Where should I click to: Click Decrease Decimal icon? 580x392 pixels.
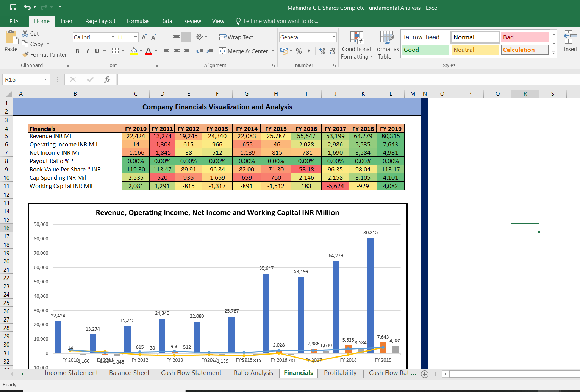pyautogui.click(x=332, y=51)
